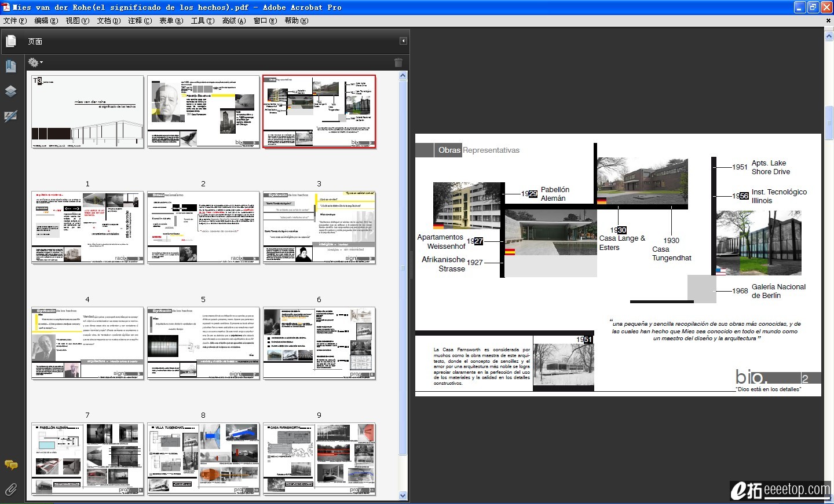The image size is (834, 504).
Task: Collapse the pages navigation panel
Action: click(403, 41)
